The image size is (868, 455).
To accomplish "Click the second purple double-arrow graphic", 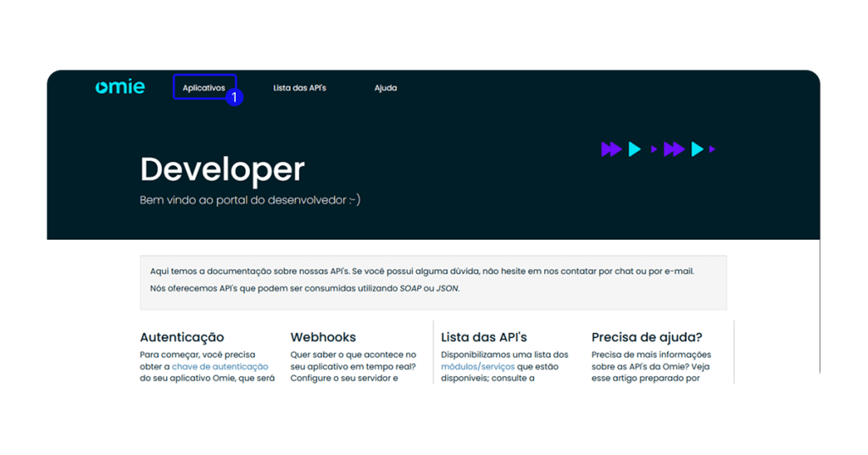I will (674, 150).
